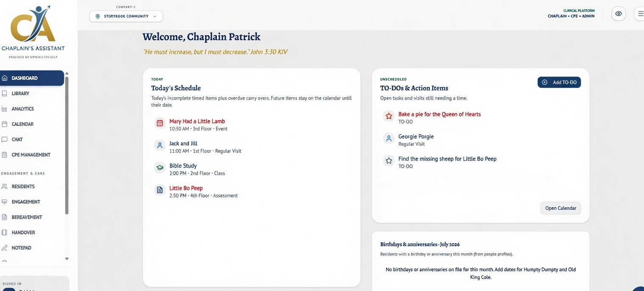
Task: Click the person icon next to Jack and Jill
Action: click(160, 145)
